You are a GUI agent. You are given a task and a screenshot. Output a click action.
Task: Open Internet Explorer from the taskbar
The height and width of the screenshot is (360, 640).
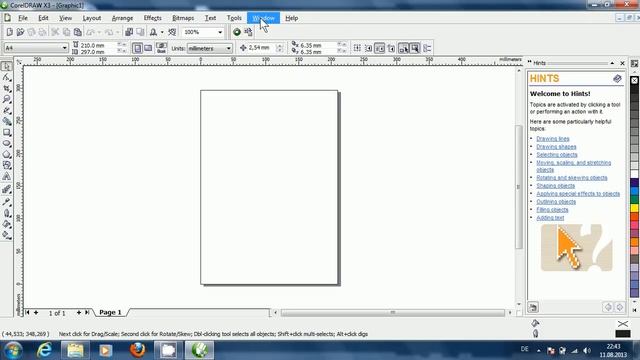44,350
